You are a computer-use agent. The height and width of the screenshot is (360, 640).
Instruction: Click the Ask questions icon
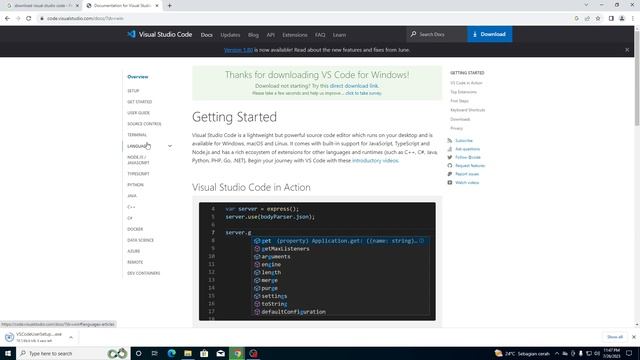450,149
